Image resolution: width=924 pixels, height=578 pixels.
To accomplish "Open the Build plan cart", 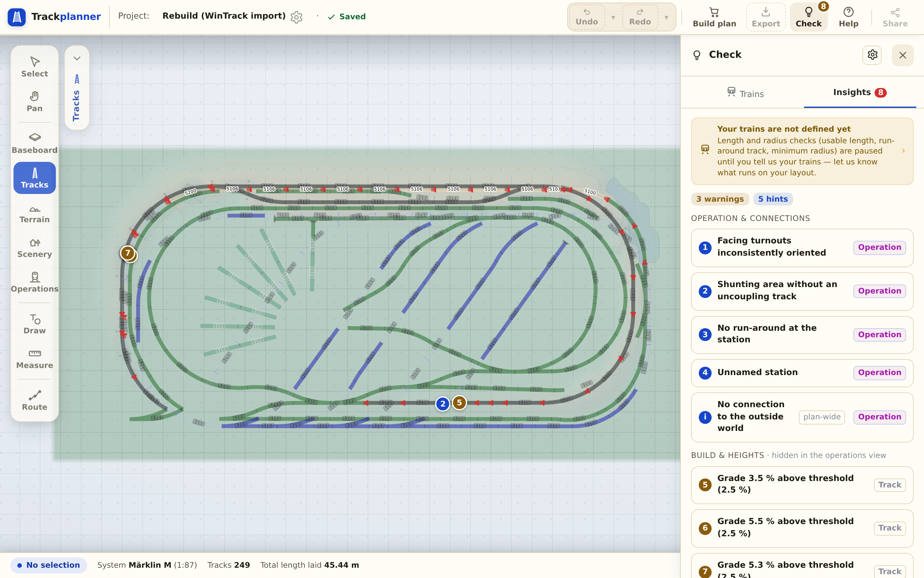I will (x=714, y=17).
